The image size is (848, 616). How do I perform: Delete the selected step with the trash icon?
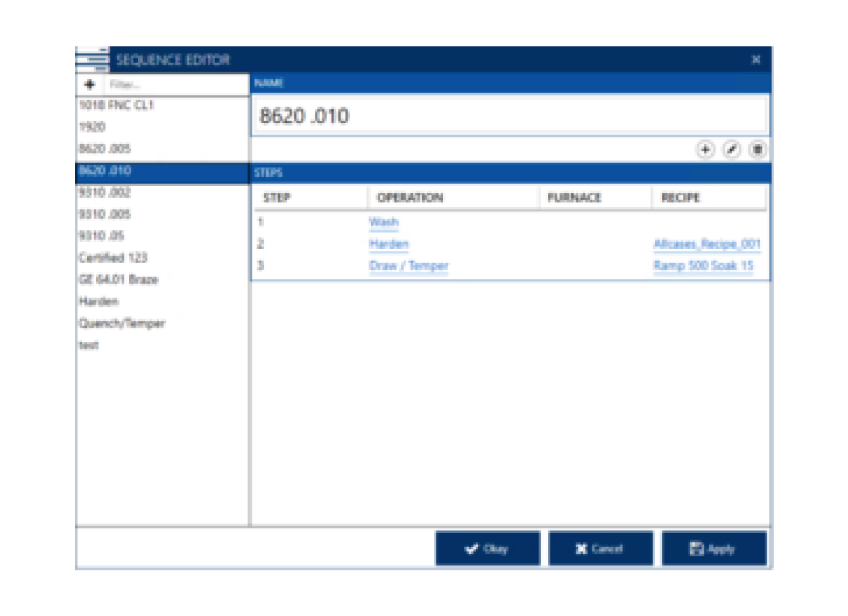(x=756, y=148)
